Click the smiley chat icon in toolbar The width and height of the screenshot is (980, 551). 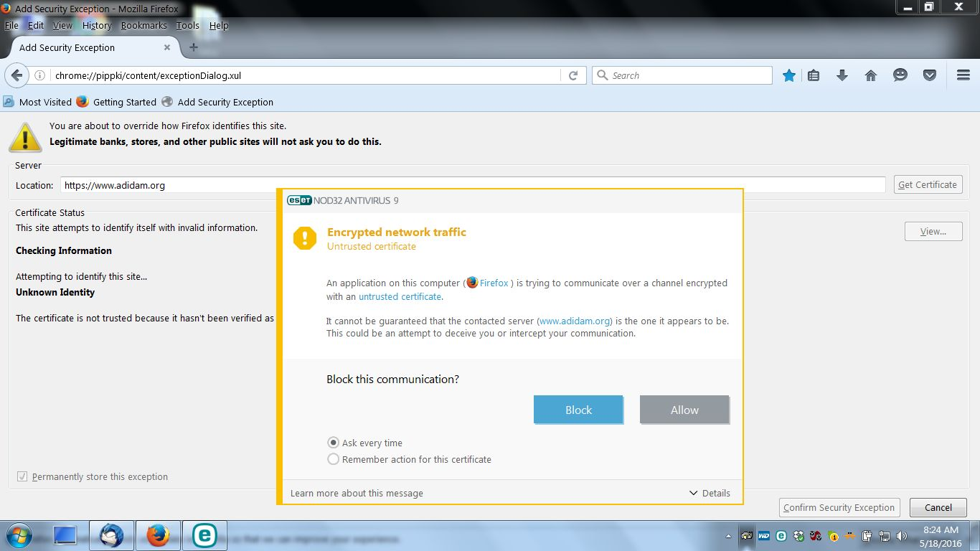click(900, 75)
